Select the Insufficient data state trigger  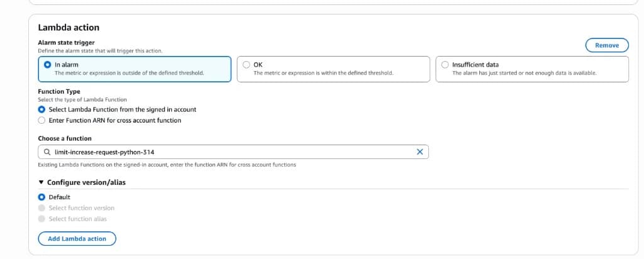(532, 69)
